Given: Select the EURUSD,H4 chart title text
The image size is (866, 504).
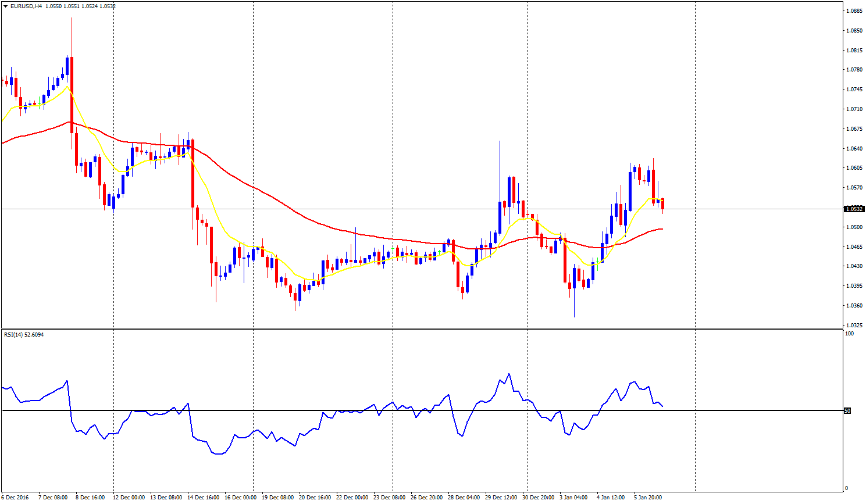Looking at the screenshot, I should pos(26,6).
